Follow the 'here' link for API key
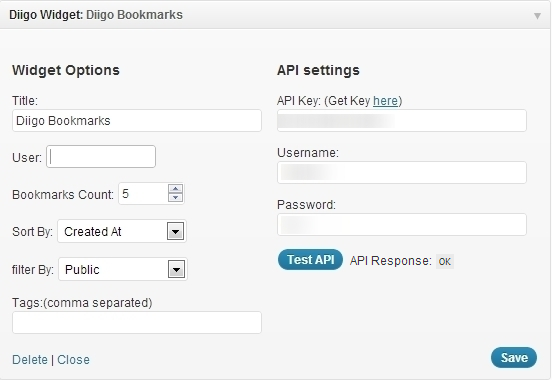This screenshot has width=552, height=380. coord(385,101)
